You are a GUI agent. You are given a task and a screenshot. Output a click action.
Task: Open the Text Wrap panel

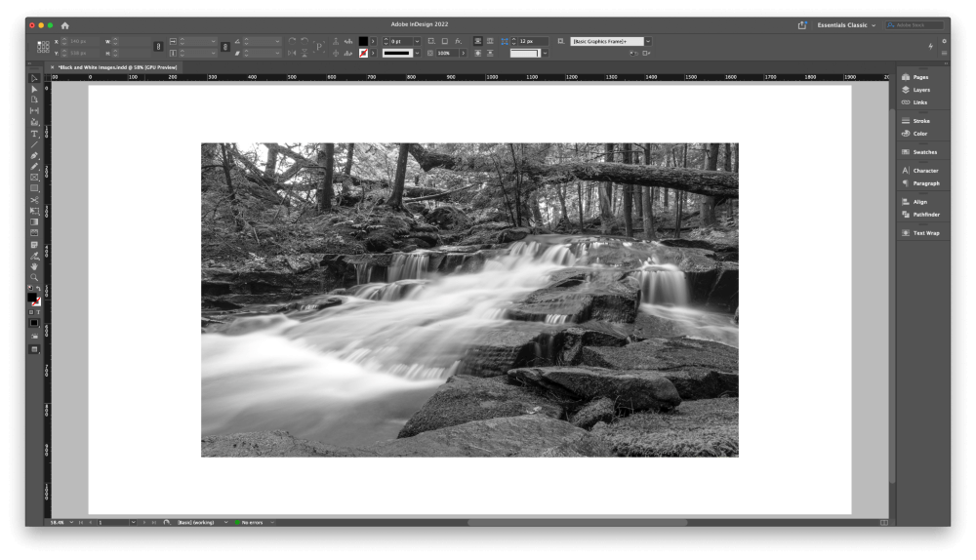[x=920, y=233]
